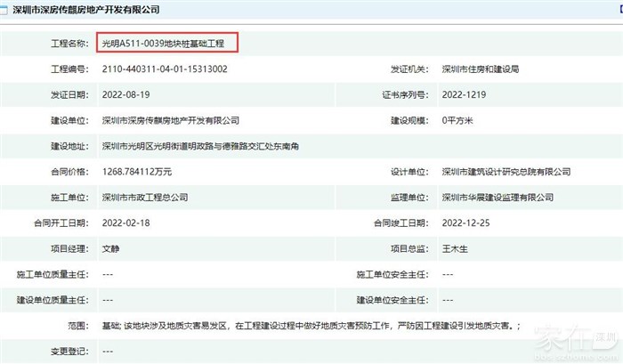Click the 建设单位 company name value
The height and width of the screenshot is (364, 623).
point(169,120)
